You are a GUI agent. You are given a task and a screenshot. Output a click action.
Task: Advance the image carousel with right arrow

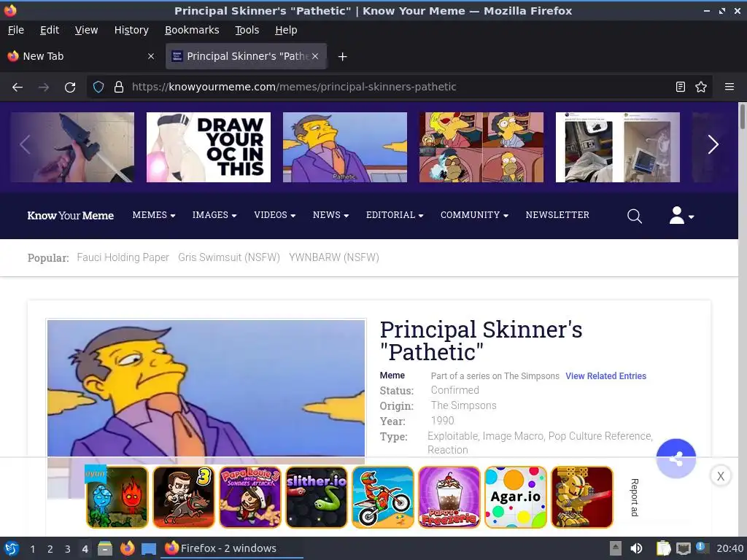pyautogui.click(x=713, y=145)
